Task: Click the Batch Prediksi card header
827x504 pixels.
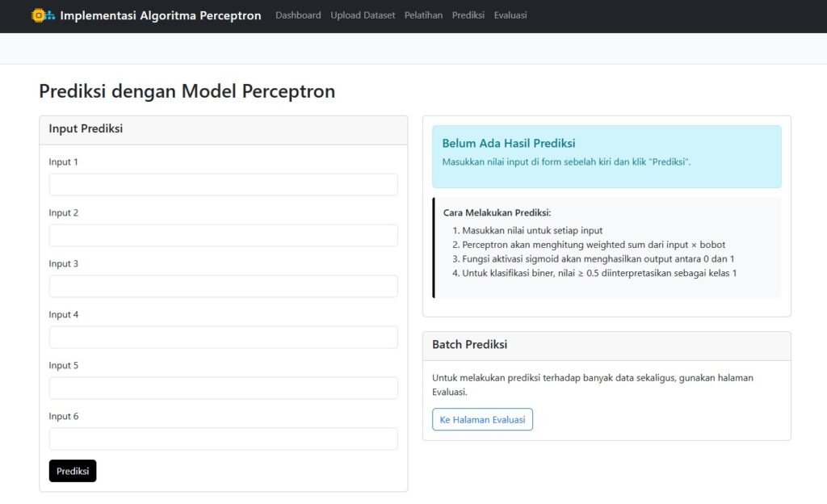Action: pos(607,346)
